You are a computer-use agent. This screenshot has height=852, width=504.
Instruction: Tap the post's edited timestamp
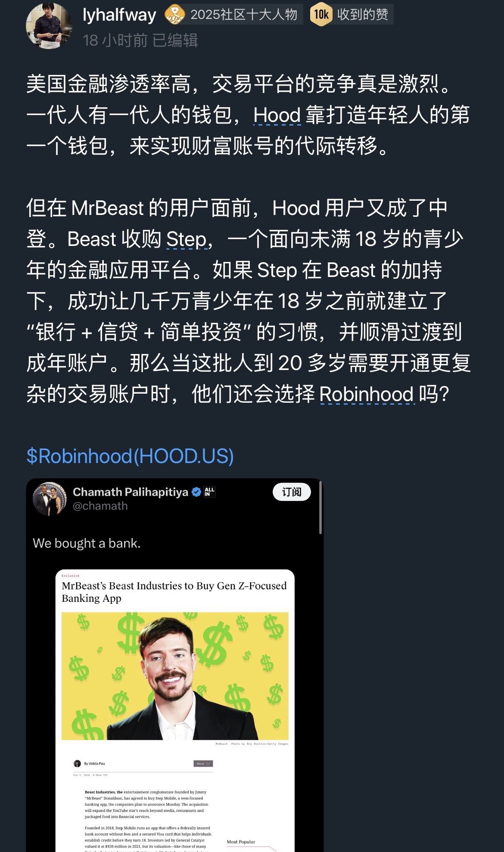click(140, 40)
